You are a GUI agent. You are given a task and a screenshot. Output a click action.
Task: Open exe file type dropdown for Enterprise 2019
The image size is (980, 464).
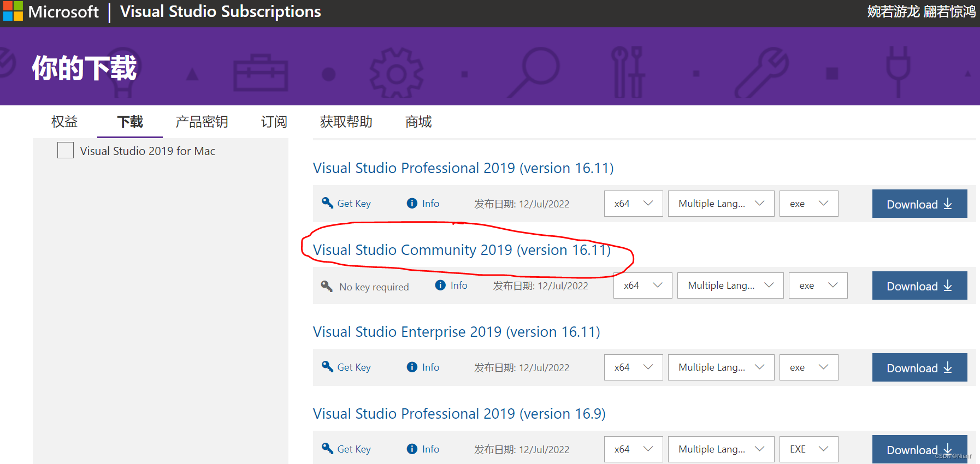(x=809, y=367)
